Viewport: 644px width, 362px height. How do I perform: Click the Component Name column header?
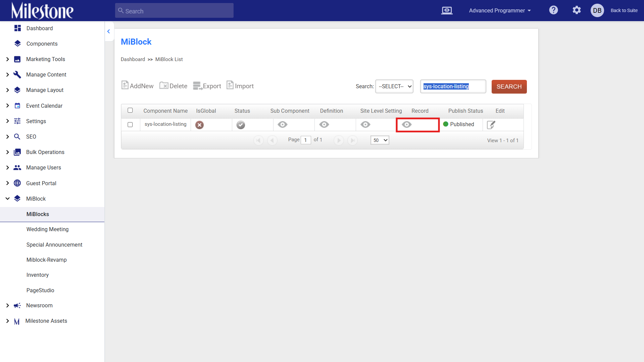pyautogui.click(x=165, y=111)
